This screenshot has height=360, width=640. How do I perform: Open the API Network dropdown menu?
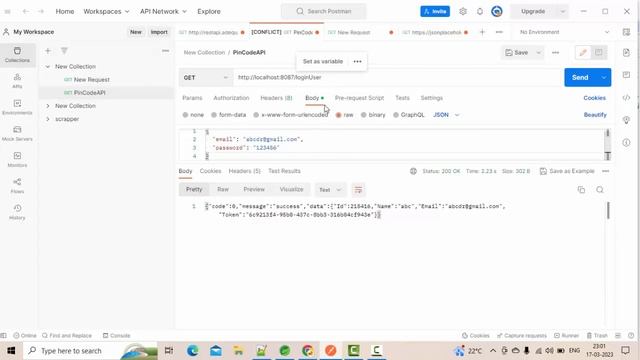tap(163, 11)
